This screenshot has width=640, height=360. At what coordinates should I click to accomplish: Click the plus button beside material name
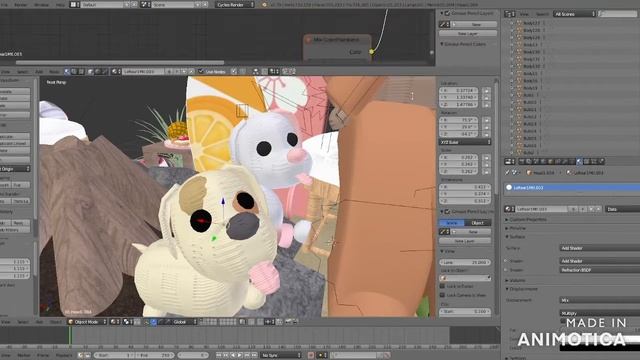coord(591,209)
